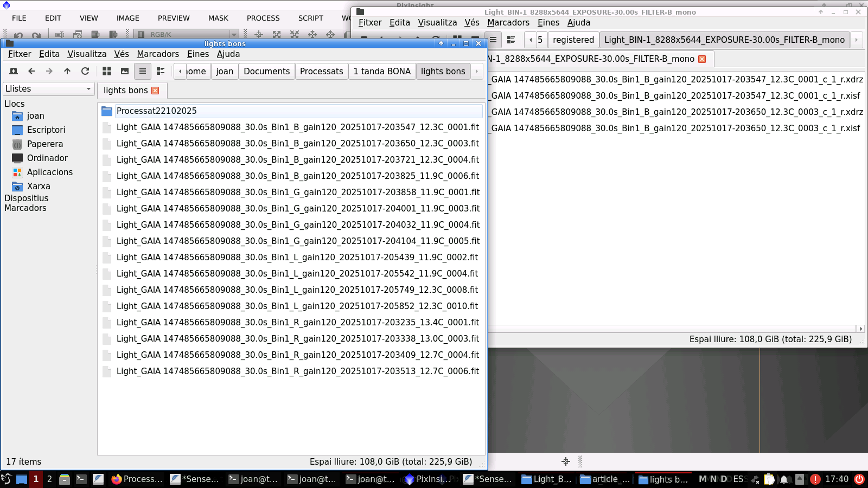Navigate to Processats in path bar

click(321, 71)
